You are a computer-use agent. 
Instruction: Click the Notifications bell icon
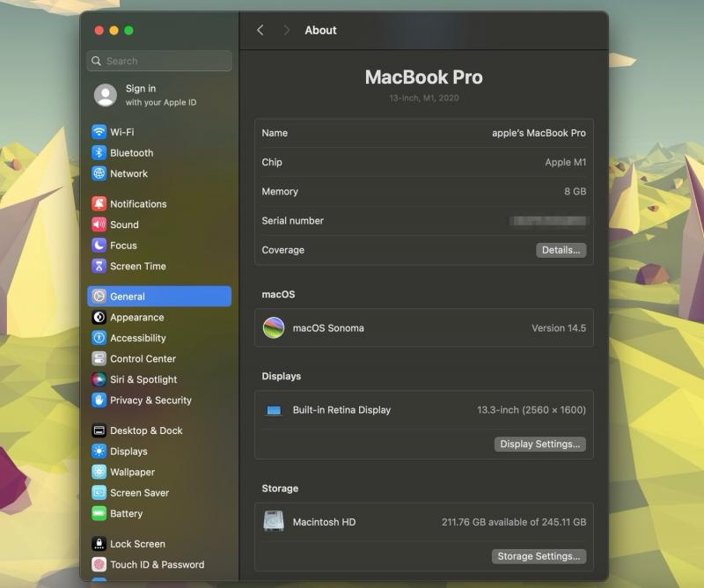point(99,204)
